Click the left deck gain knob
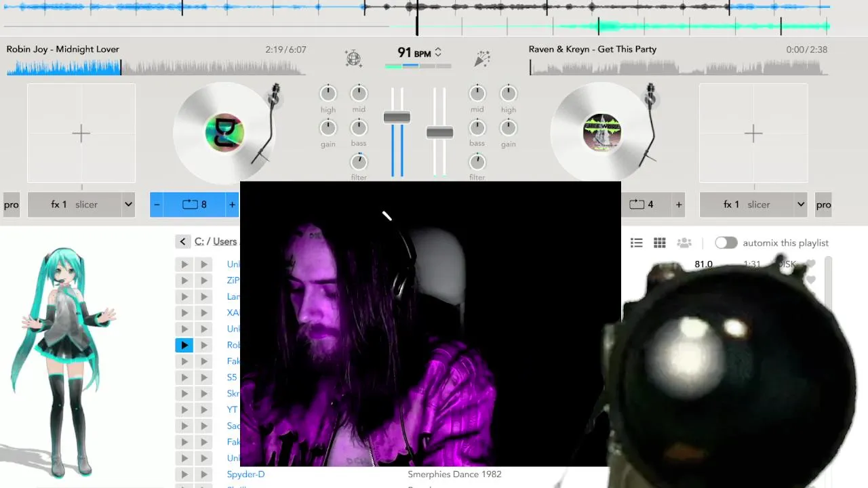 (328, 127)
